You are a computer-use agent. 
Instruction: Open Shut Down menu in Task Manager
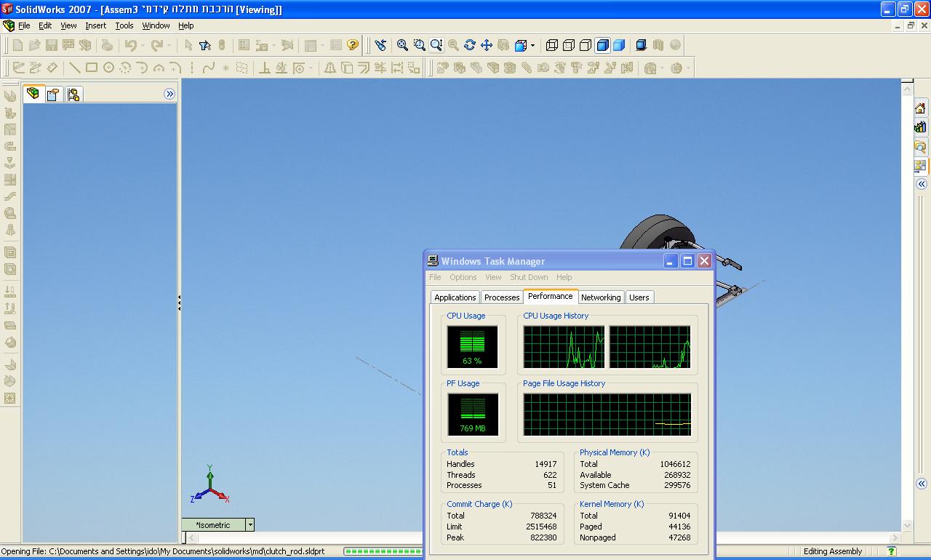coord(529,277)
